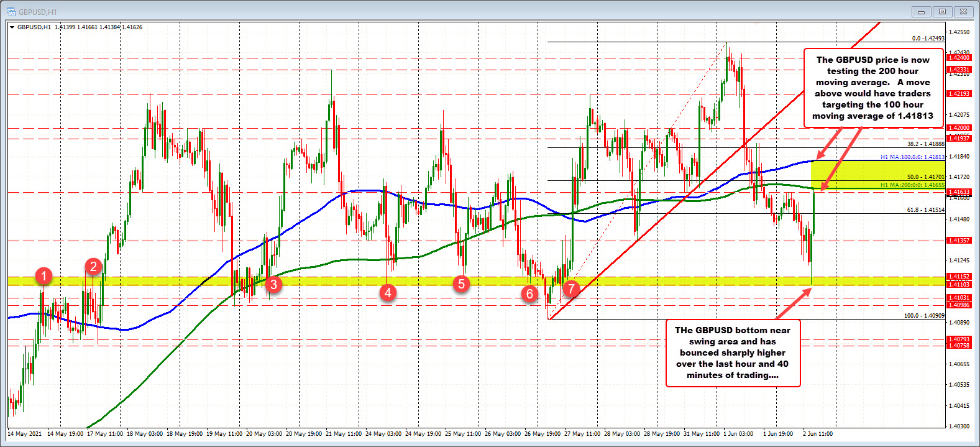Select the red price label 1.41937
The width and height of the screenshot is (980, 447).
(958, 139)
